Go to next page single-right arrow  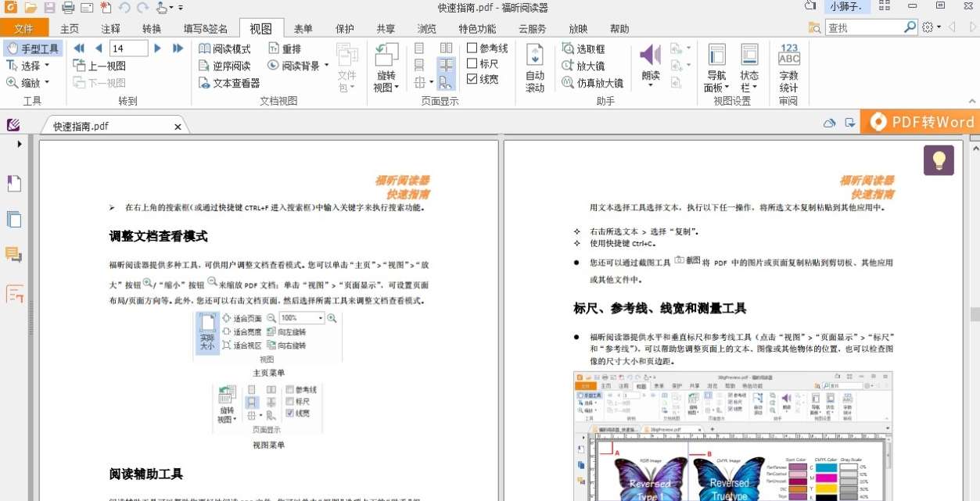(x=158, y=48)
